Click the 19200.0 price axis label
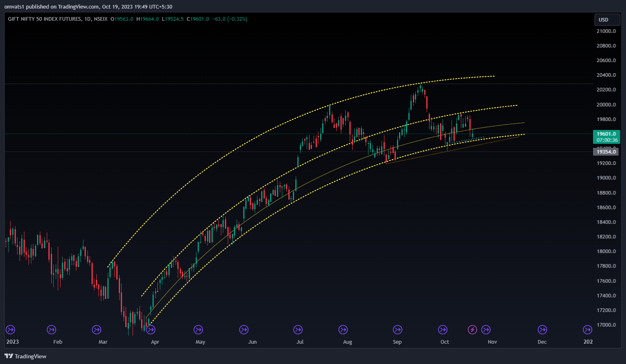This screenshot has width=626, height=364. pos(606,163)
